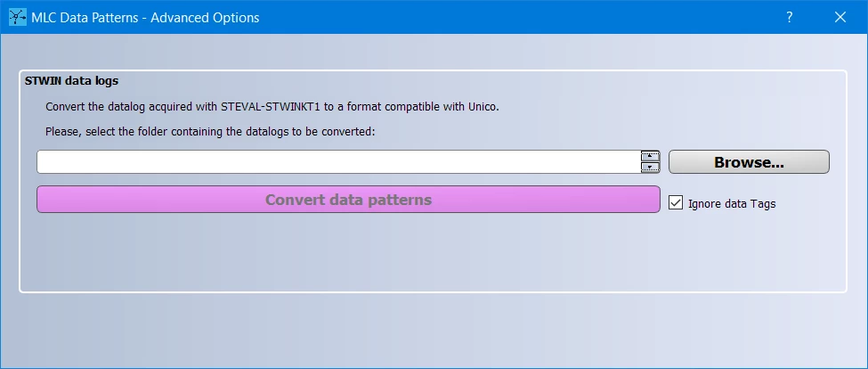Click the down arrow of folder field

click(651, 168)
